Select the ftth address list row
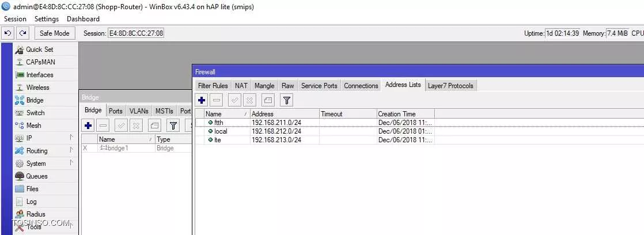This screenshot has height=235, width=644. pyautogui.click(x=419, y=123)
